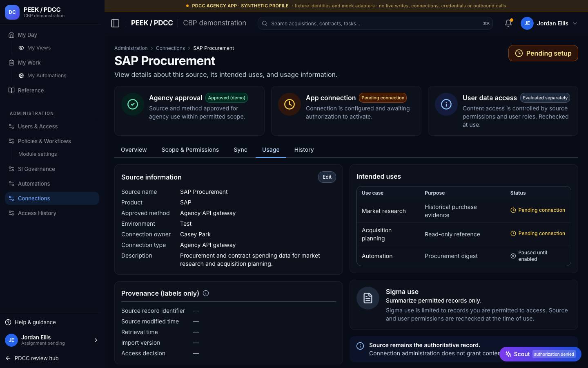The height and width of the screenshot is (368, 588).
Task: Click the Scout sparkle icon
Action: click(508, 354)
